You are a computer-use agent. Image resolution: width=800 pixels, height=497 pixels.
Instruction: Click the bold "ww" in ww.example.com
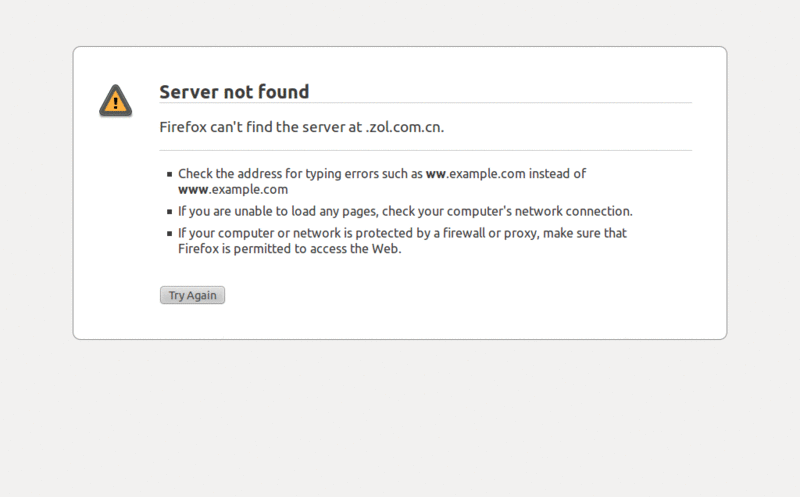(435, 174)
